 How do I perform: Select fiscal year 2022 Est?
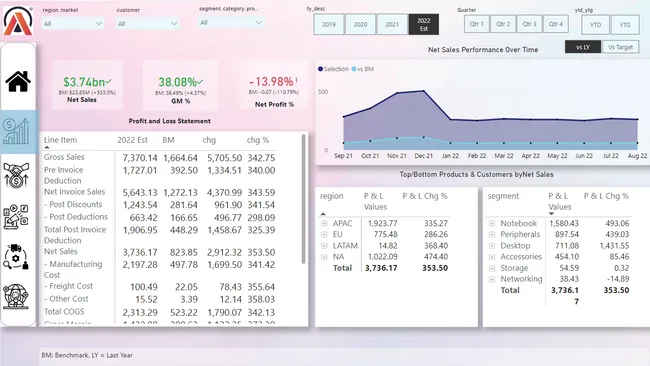[x=424, y=24]
